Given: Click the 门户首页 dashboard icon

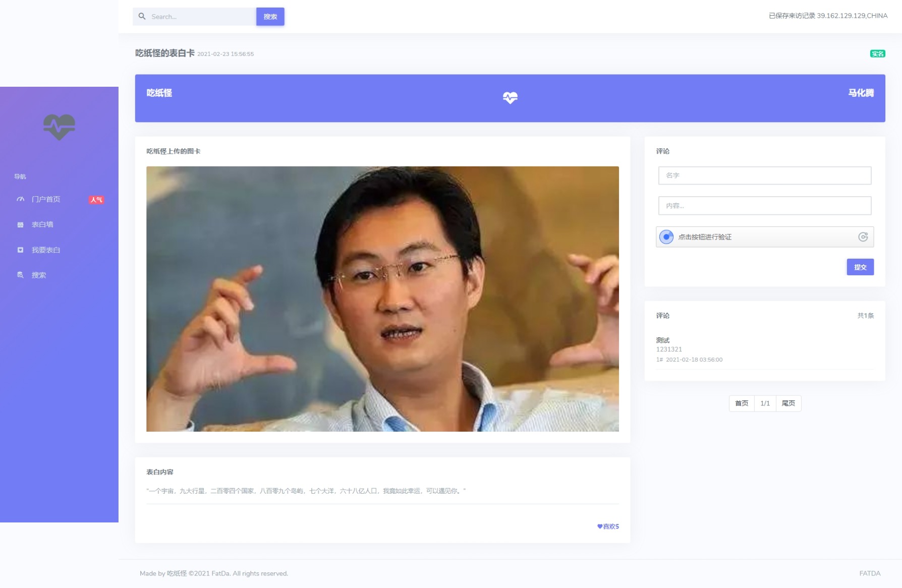Looking at the screenshot, I should 20,199.
